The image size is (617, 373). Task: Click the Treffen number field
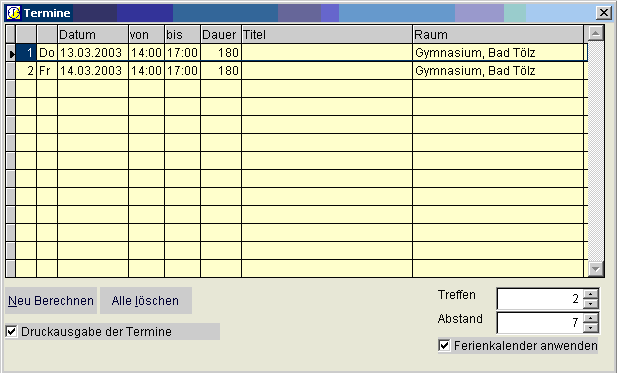(540, 299)
